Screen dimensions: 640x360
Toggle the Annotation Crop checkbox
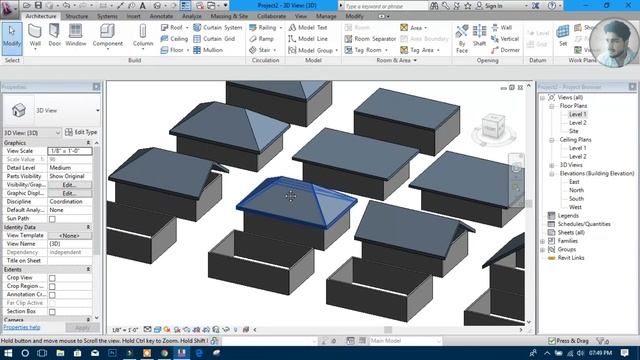pyautogui.click(x=52, y=295)
